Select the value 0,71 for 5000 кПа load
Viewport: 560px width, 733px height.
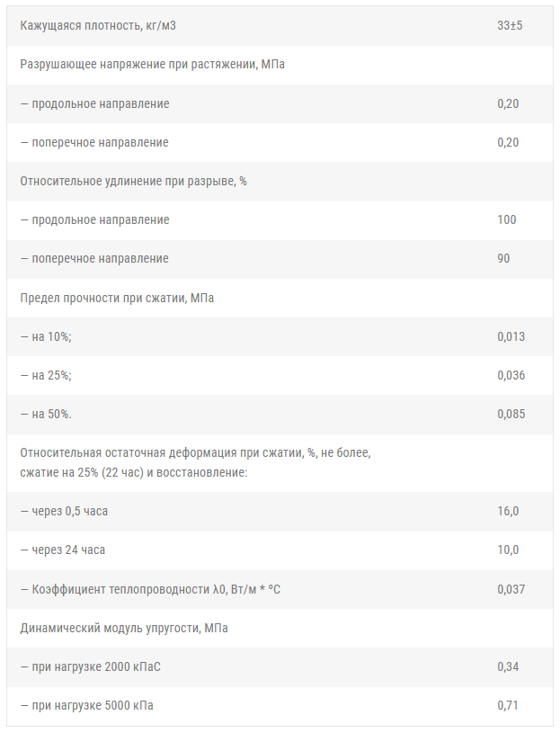pyautogui.click(x=508, y=705)
